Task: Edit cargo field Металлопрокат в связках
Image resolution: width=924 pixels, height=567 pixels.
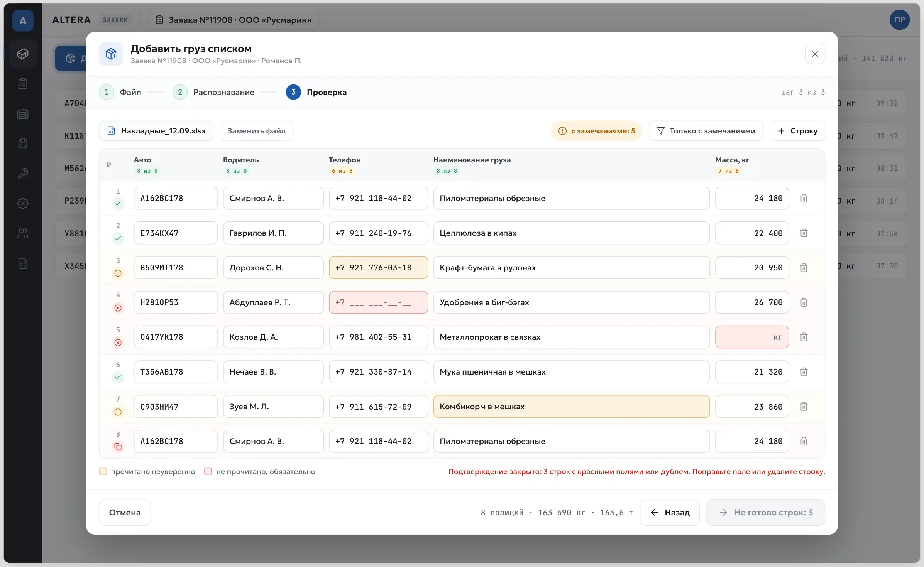Action: 571,337
